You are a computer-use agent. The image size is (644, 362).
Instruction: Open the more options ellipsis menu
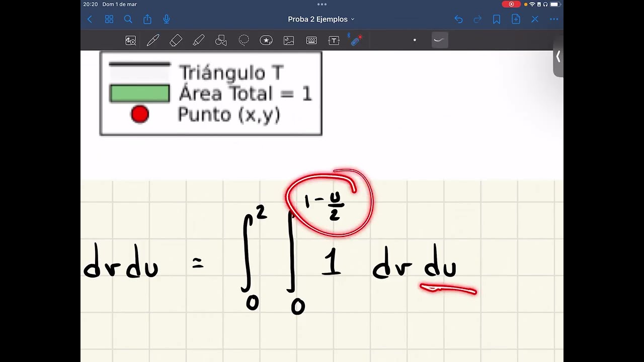554,19
